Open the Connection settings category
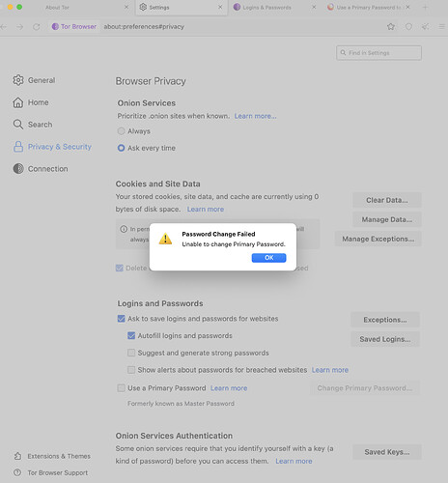This screenshot has width=448, height=483. pyautogui.click(x=41, y=169)
